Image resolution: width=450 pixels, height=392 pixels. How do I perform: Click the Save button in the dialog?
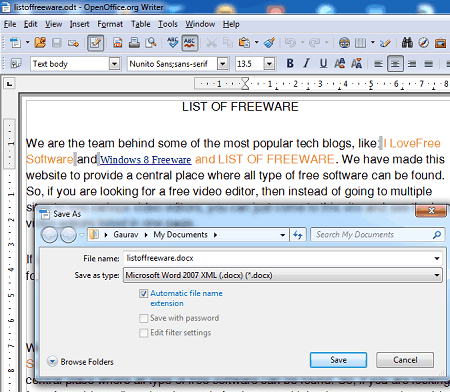[x=338, y=360]
